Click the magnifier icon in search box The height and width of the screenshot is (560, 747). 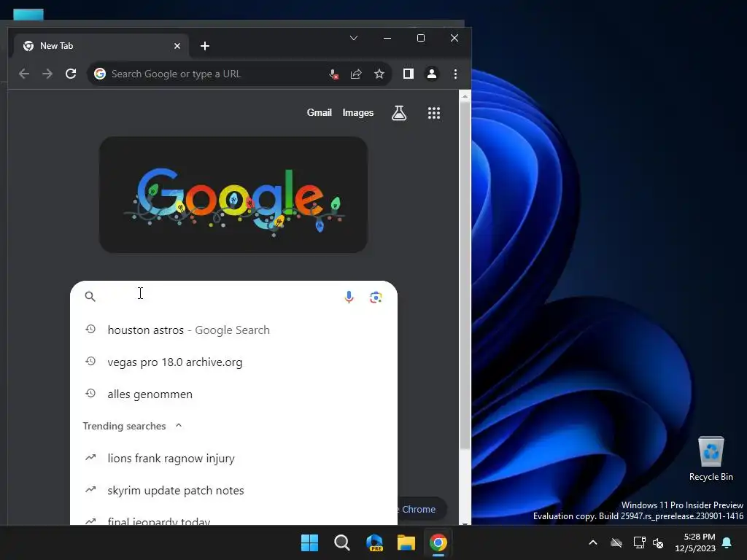click(x=90, y=297)
